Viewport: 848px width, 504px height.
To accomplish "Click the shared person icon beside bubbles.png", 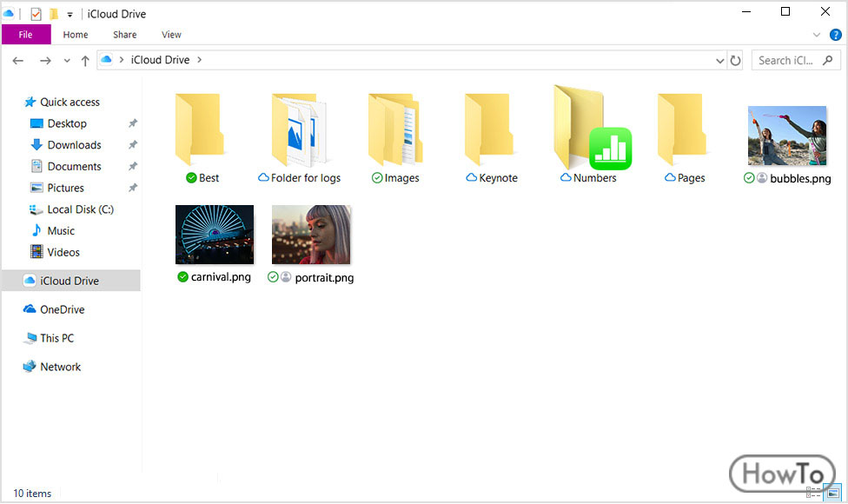I will [762, 178].
